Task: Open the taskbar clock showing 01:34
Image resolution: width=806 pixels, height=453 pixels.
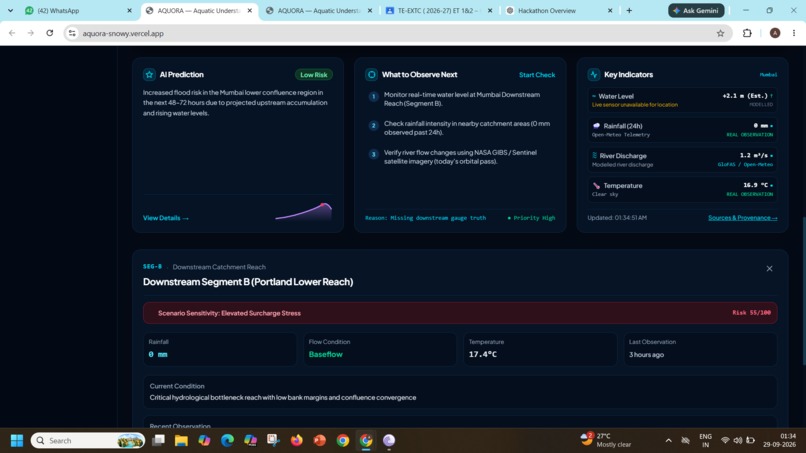Action: pos(779,441)
